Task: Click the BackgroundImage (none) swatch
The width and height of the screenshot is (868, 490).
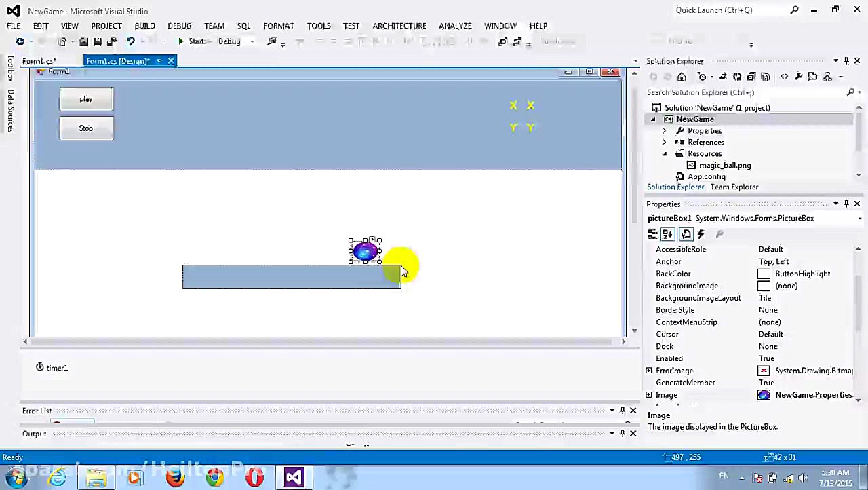Action: click(764, 286)
